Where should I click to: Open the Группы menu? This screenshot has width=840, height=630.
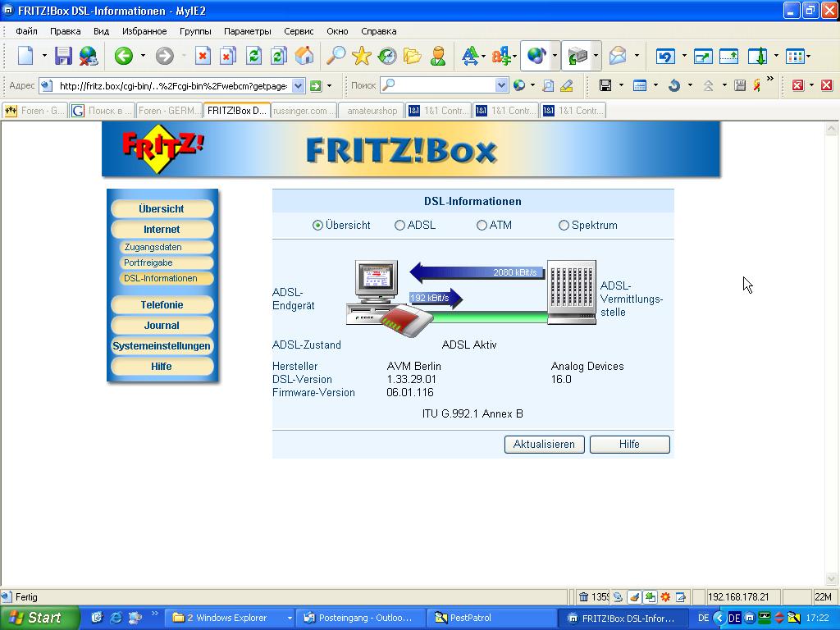point(195,31)
